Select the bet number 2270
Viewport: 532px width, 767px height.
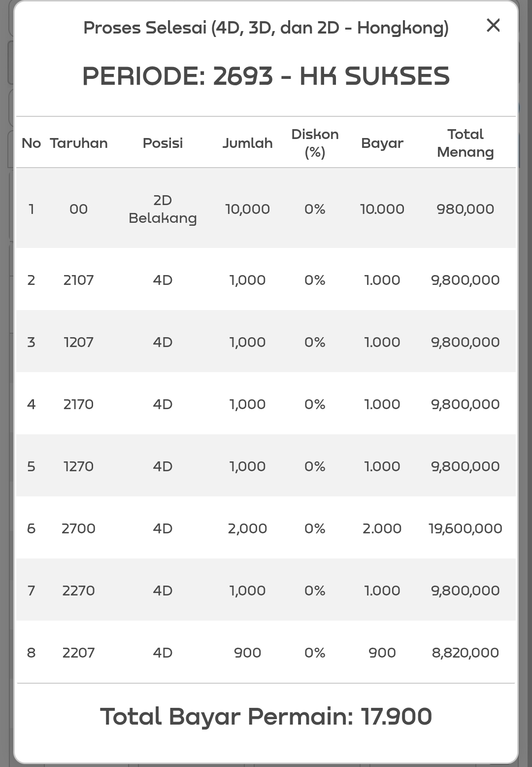tap(78, 591)
